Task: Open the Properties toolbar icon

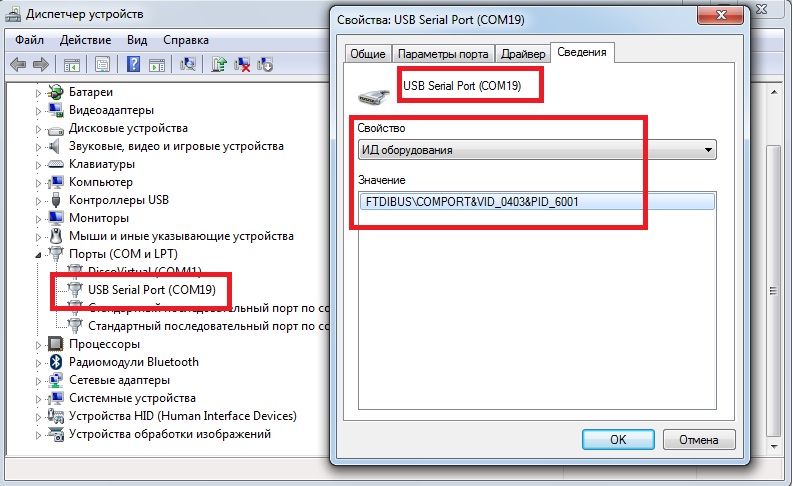Action: 103,64
